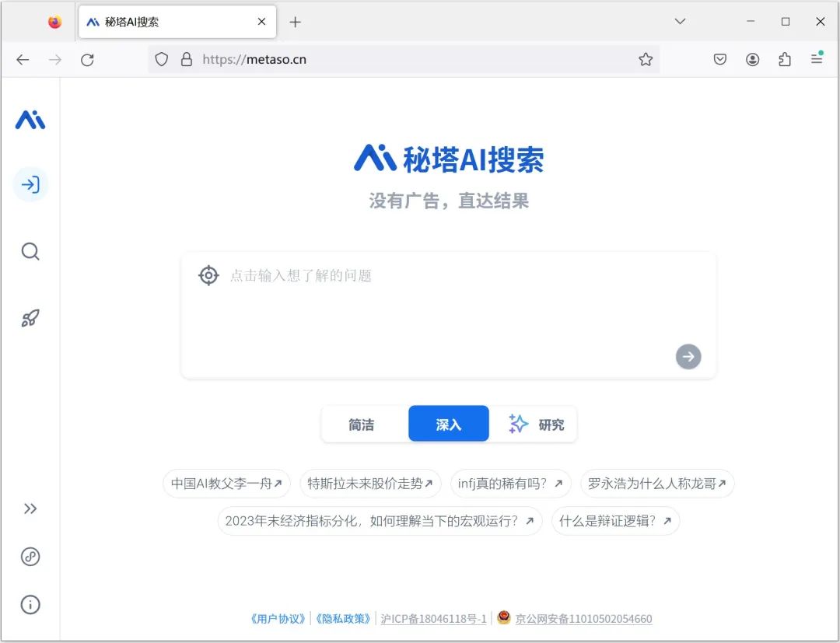
Task: Open the extensions puzzle icon
Action: [785, 59]
